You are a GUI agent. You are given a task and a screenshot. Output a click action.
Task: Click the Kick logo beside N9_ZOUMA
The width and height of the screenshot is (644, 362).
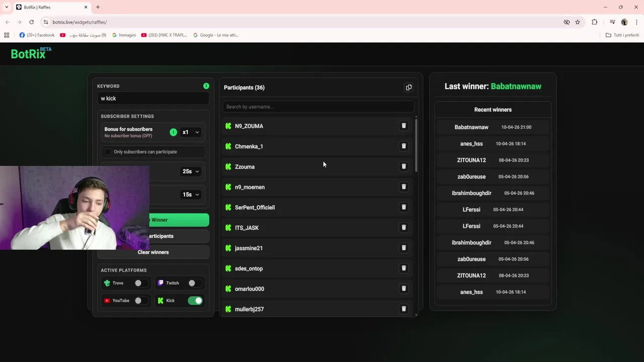point(228,126)
